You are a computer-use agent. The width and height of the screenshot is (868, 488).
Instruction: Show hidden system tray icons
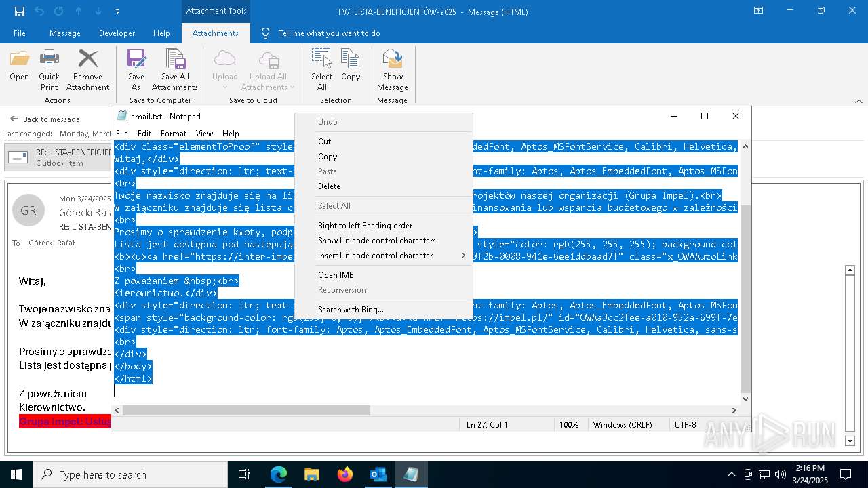[x=731, y=474]
